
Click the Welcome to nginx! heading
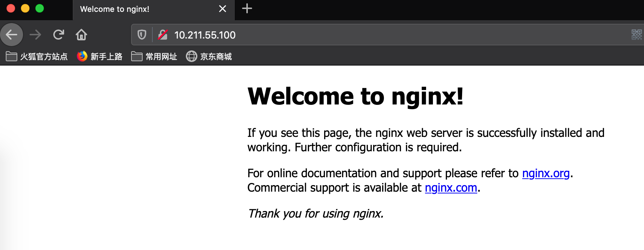[355, 96]
